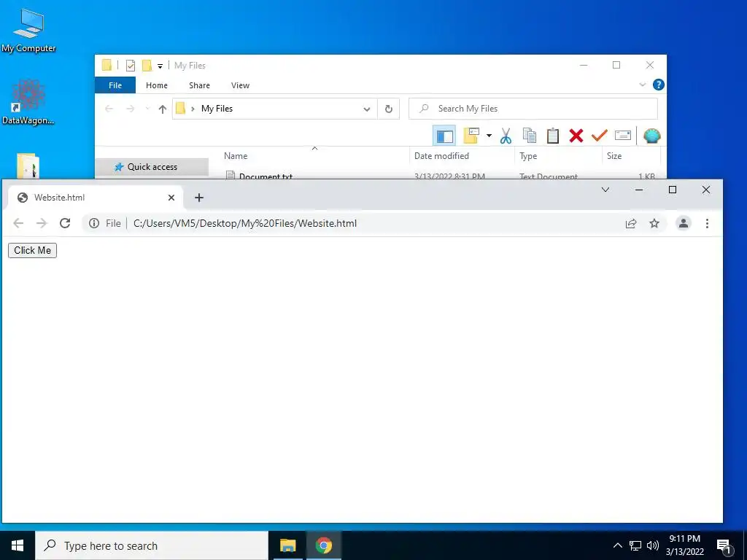Click explorer back navigation arrow
This screenshot has width=747, height=560.
click(x=109, y=109)
